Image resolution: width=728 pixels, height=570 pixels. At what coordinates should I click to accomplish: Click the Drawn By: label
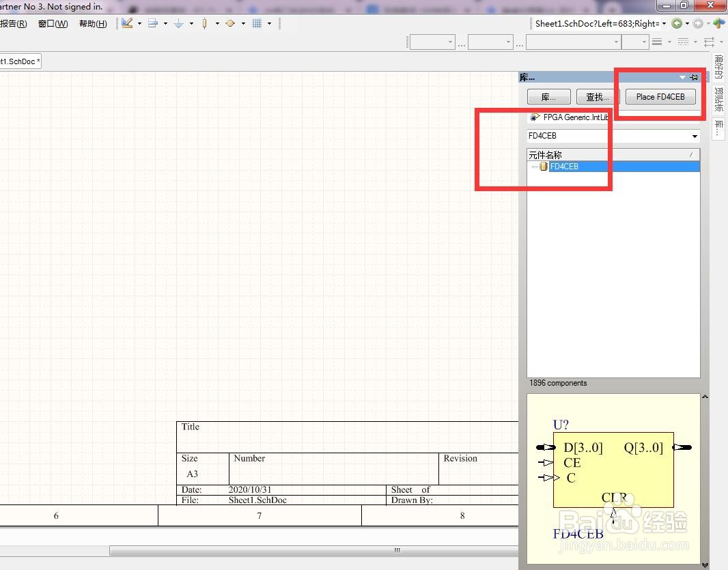tap(412, 500)
